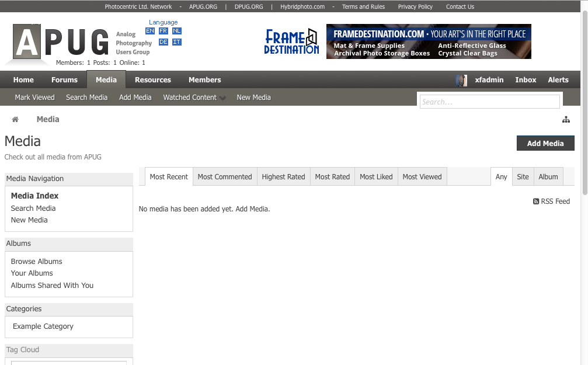
Task: Switch to the Most Commented tab
Action: coord(225,177)
